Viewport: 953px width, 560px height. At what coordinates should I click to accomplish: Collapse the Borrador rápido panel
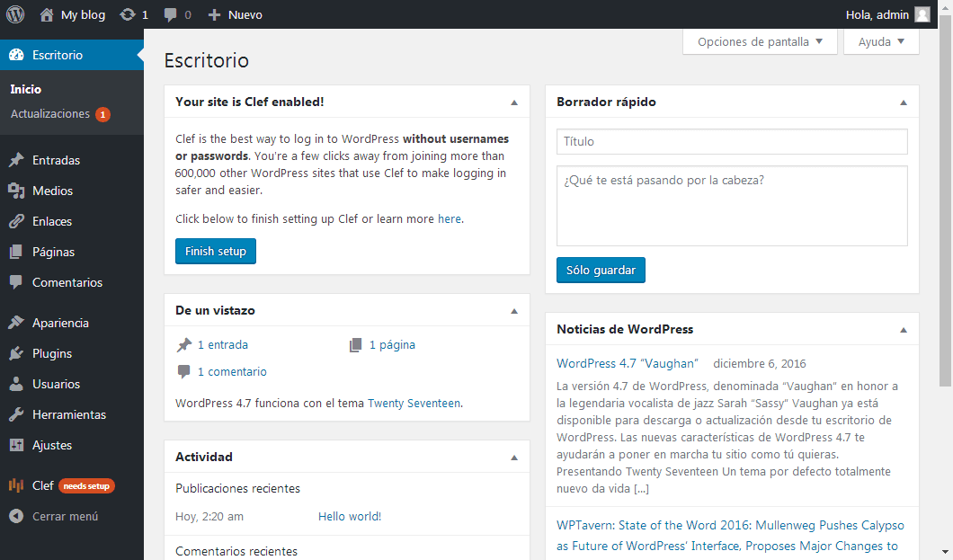tap(904, 102)
